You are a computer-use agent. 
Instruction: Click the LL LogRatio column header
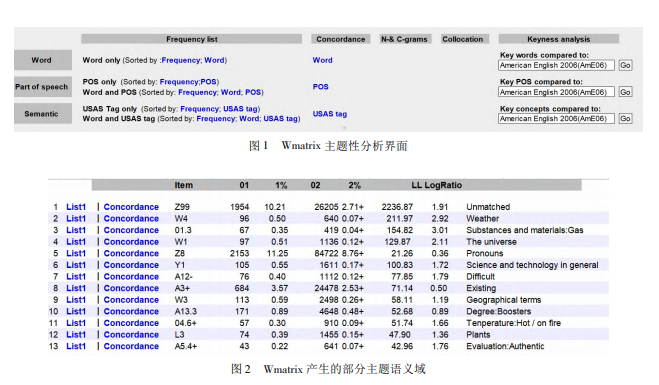click(437, 185)
